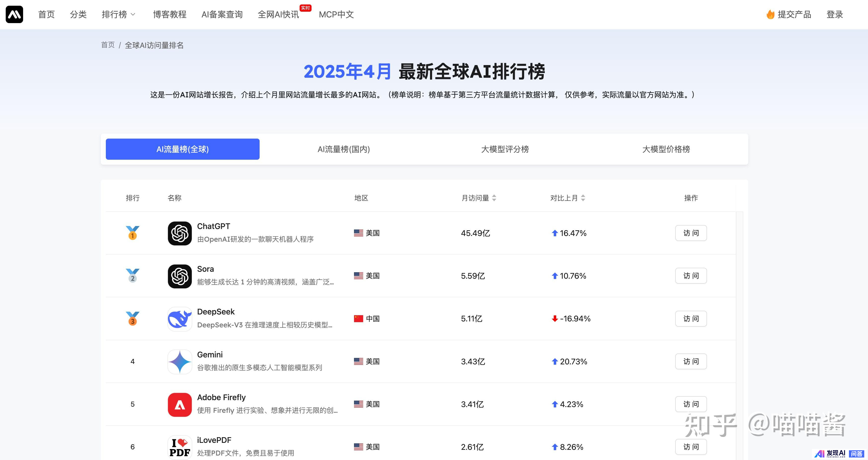
Task: Click the 实时 badge on 全网AI快讯
Action: [x=305, y=8]
